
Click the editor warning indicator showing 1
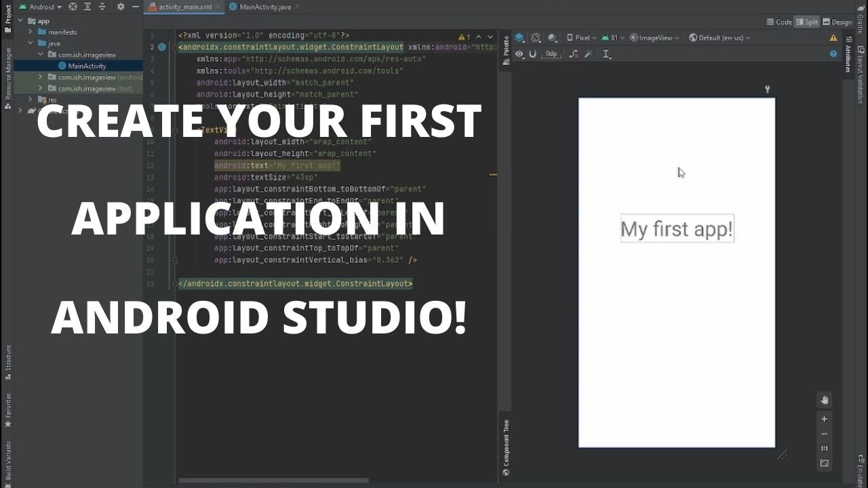[x=464, y=37]
